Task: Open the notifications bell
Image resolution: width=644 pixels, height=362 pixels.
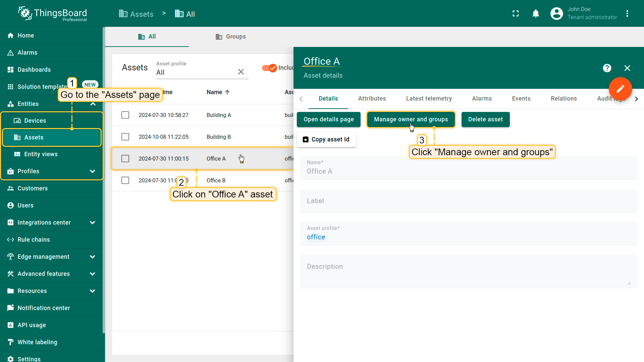Action: (x=536, y=13)
